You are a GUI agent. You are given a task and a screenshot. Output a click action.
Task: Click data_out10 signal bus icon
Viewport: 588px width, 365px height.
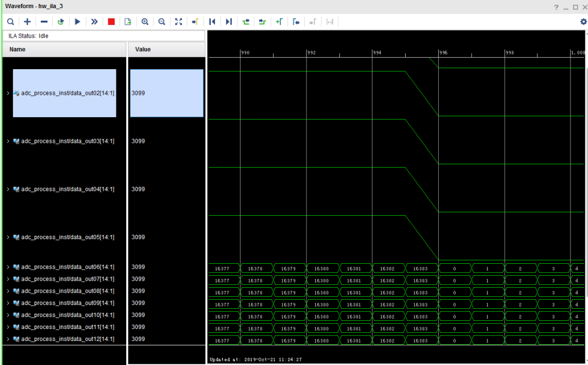(16, 315)
